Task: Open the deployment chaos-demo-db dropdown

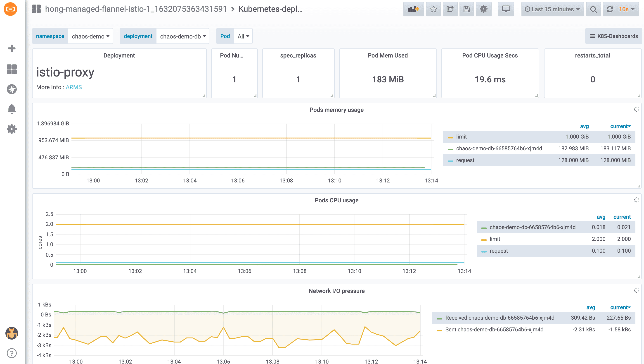Action: click(182, 36)
